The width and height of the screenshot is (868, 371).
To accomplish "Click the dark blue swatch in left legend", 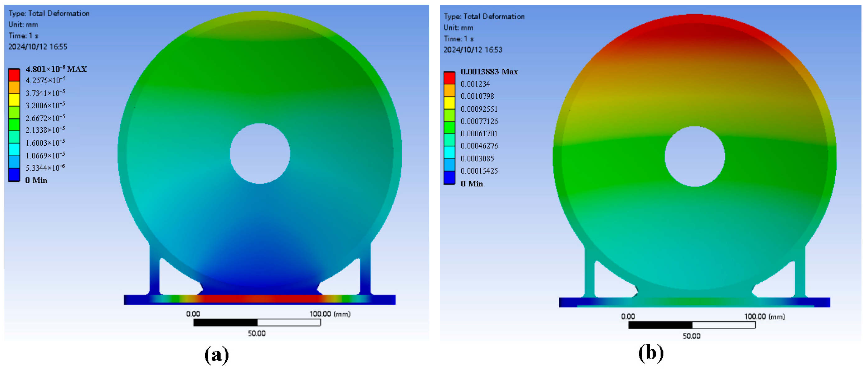I will click(14, 174).
